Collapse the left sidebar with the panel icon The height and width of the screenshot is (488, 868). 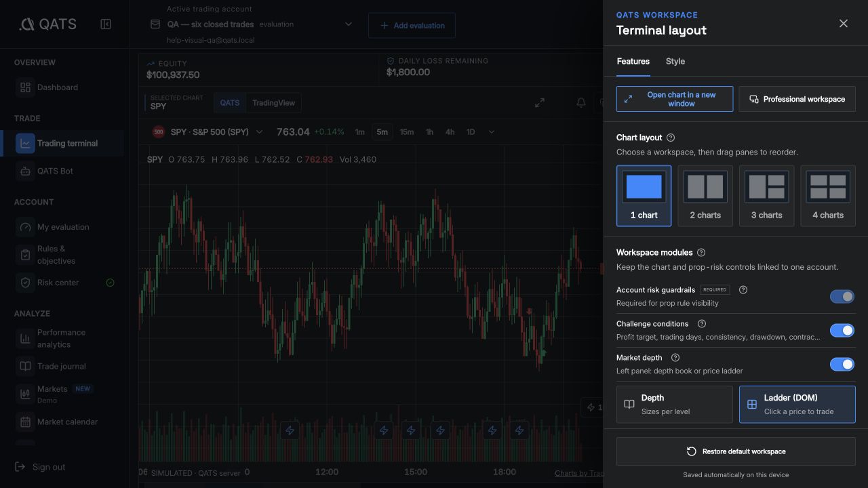coord(106,24)
